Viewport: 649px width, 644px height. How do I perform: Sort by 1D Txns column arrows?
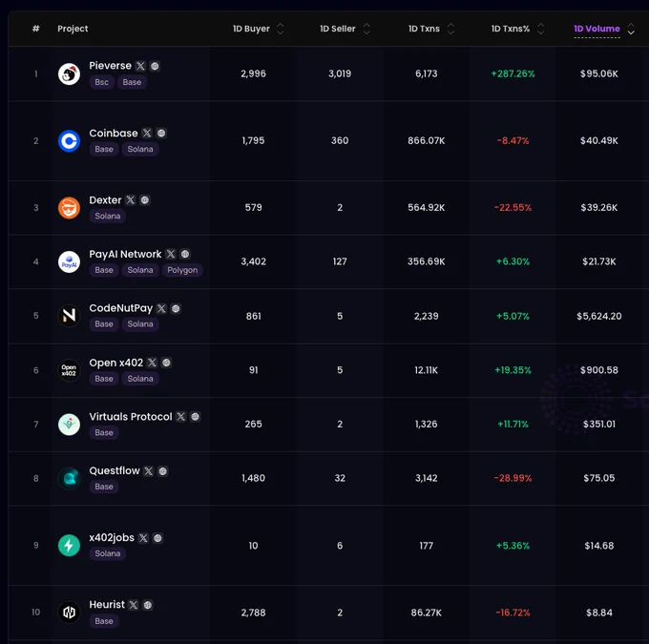click(x=450, y=29)
